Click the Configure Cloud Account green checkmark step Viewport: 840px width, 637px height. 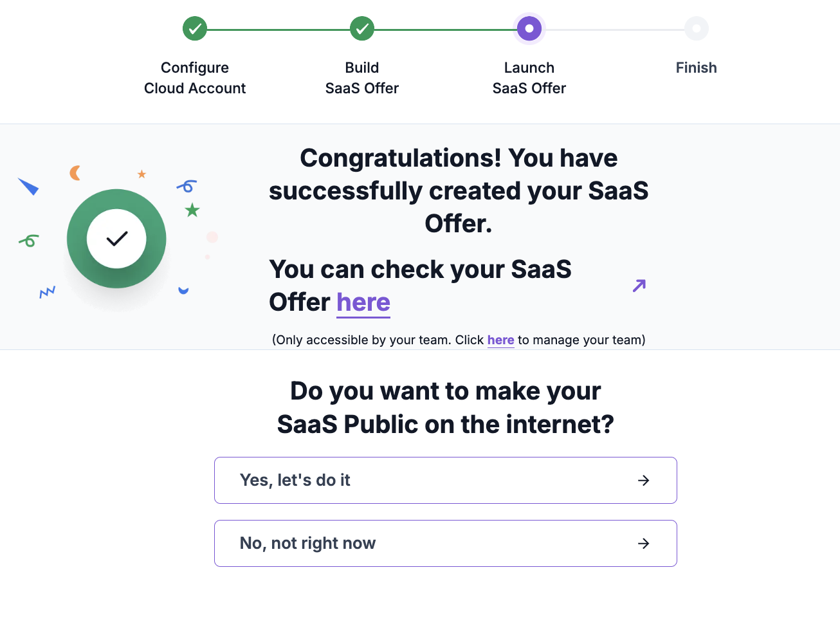point(195,28)
